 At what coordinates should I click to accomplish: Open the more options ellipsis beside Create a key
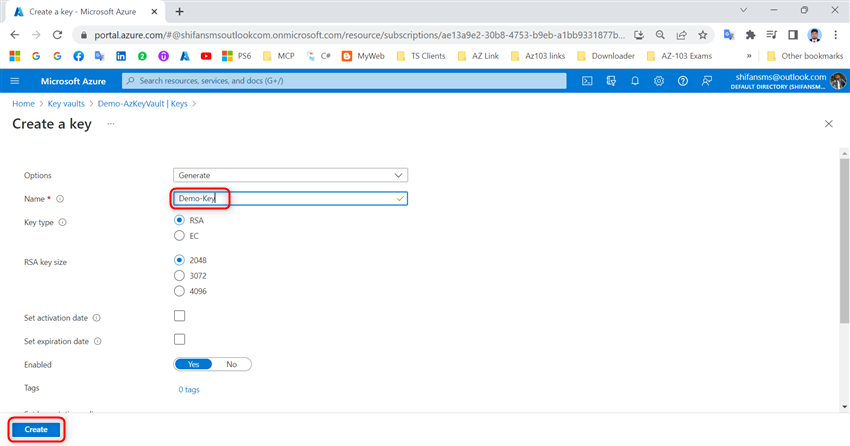pyautogui.click(x=111, y=124)
